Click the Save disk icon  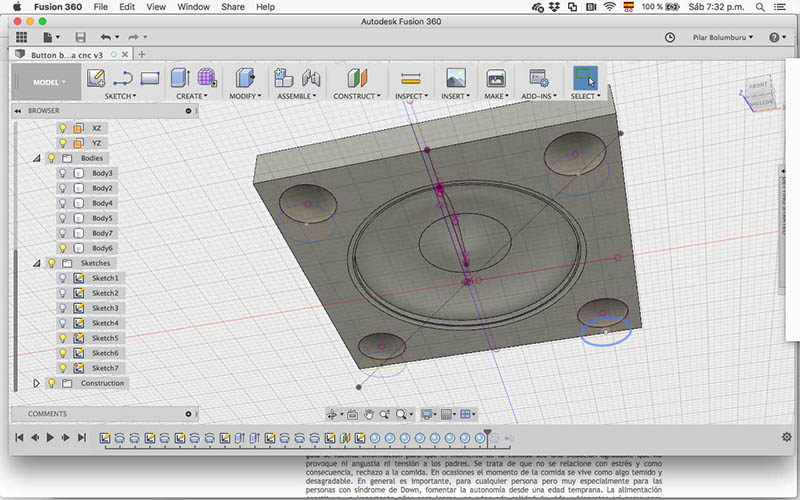[x=81, y=37]
